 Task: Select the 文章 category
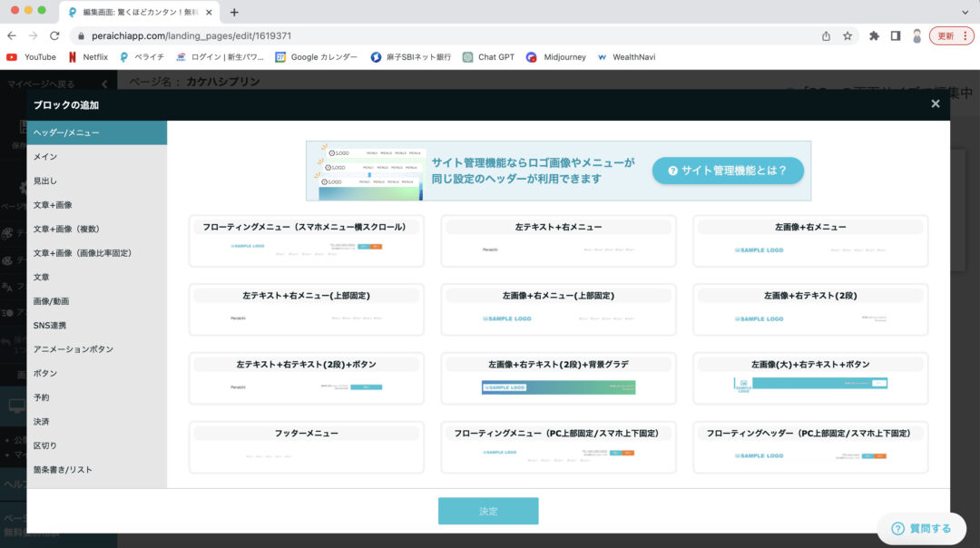(x=97, y=277)
